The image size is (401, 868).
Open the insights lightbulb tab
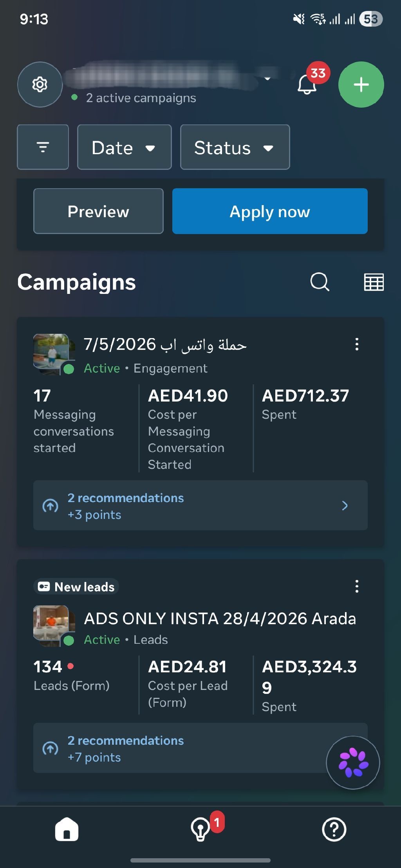(x=200, y=829)
